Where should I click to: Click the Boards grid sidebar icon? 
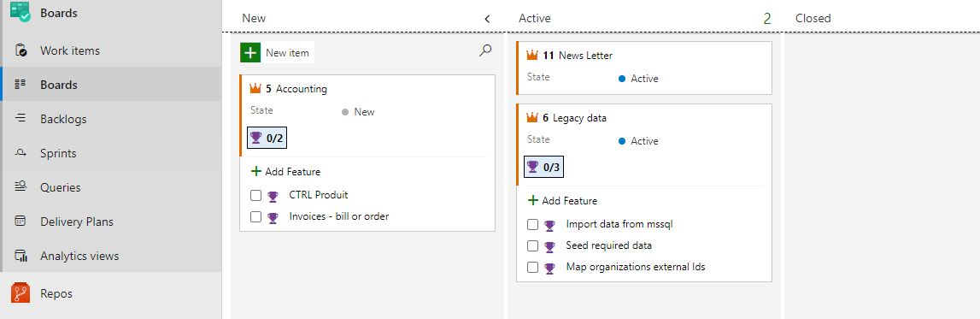pos(20,85)
